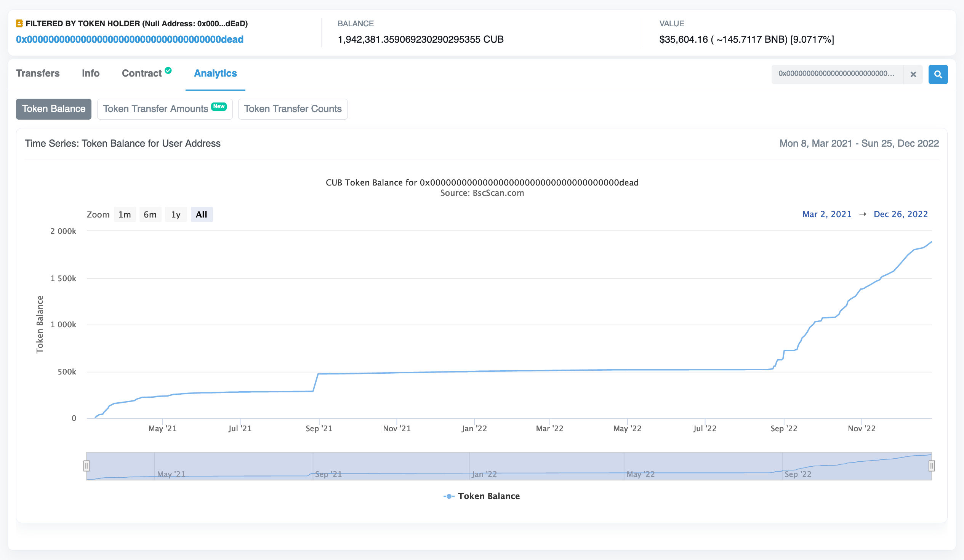Click the Jul '22 x-axis label

[705, 429]
